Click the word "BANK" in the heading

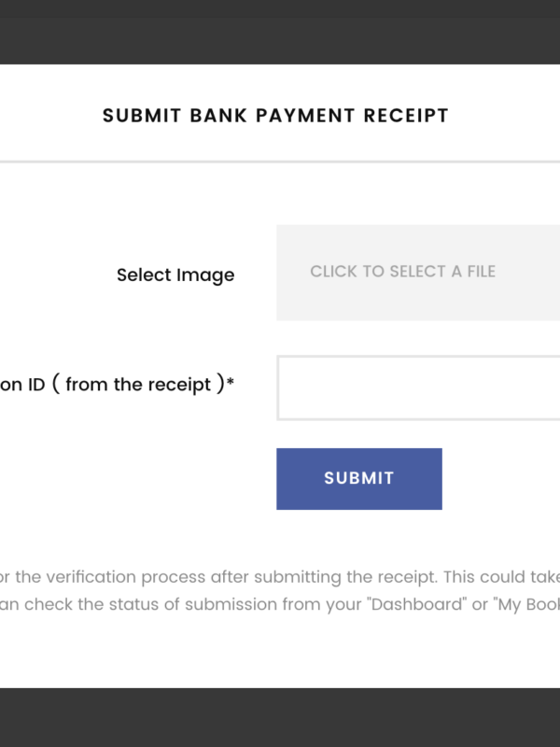(217, 116)
